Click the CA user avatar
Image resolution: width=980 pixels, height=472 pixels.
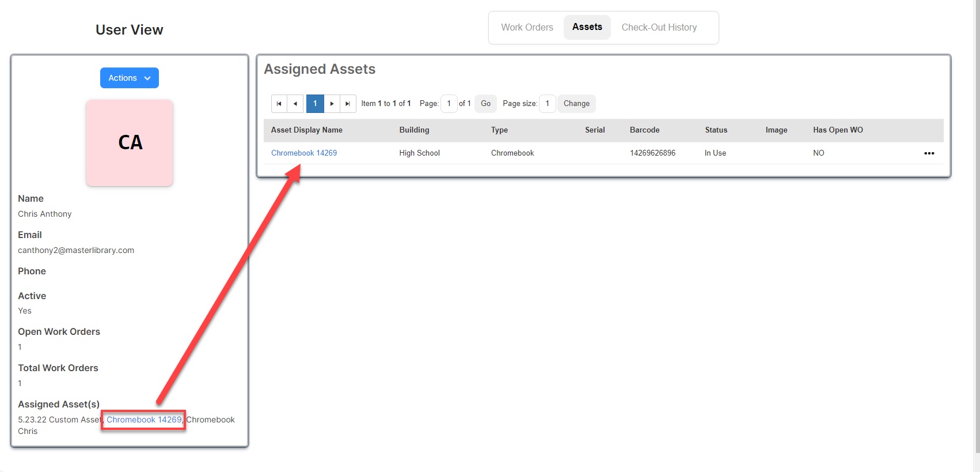pyautogui.click(x=130, y=143)
